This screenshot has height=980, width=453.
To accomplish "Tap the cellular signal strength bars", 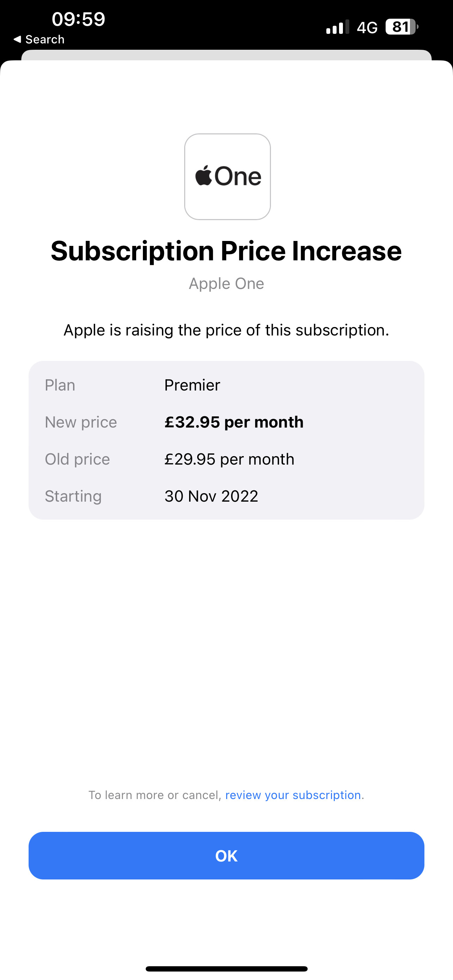I will tap(337, 27).
